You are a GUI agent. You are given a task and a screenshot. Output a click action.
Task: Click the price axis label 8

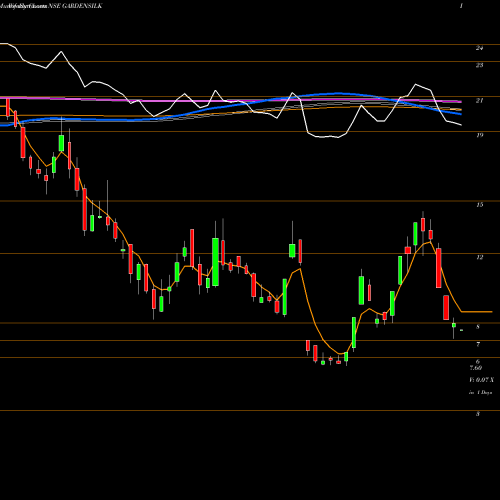coord(478,327)
